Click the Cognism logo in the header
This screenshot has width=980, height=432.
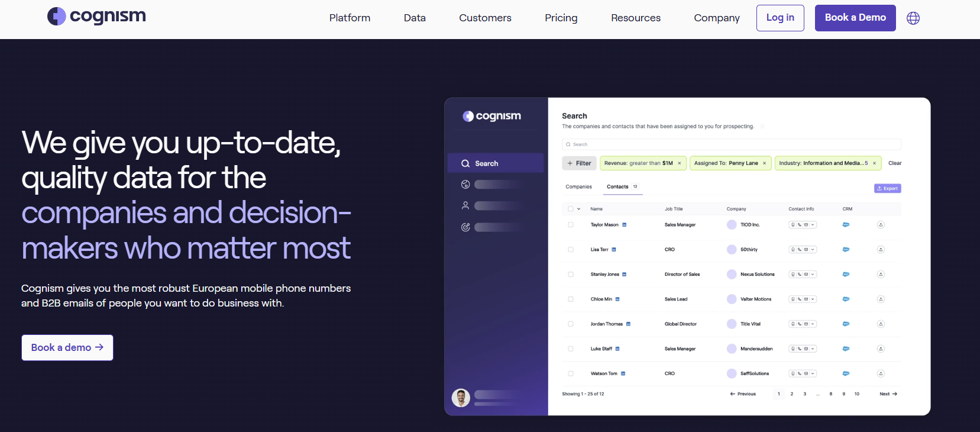tap(96, 16)
